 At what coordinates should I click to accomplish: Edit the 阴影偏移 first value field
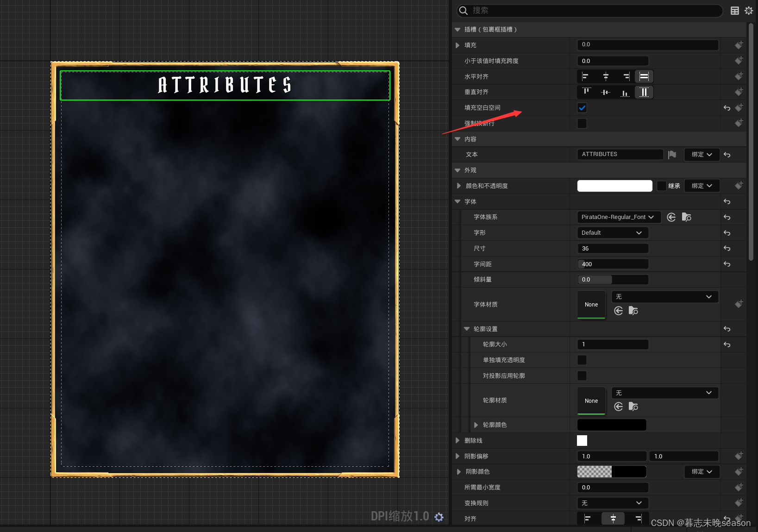pyautogui.click(x=612, y=456)
